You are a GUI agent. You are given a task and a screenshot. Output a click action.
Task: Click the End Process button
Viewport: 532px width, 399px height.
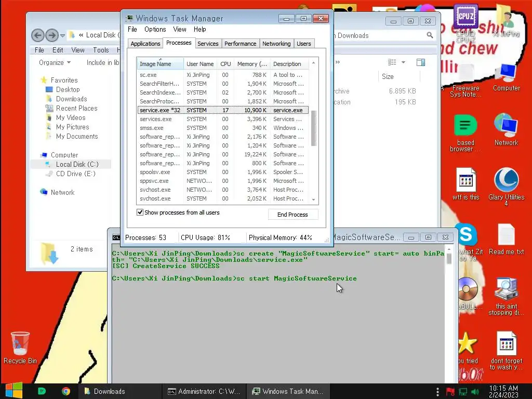point(293,215)
